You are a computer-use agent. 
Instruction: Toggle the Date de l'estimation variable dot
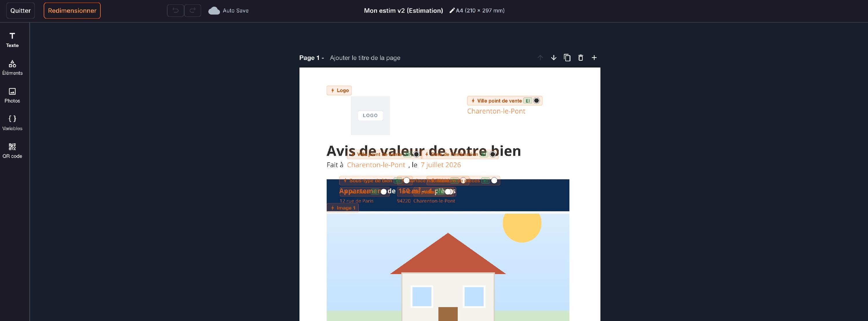pos(493,154)
